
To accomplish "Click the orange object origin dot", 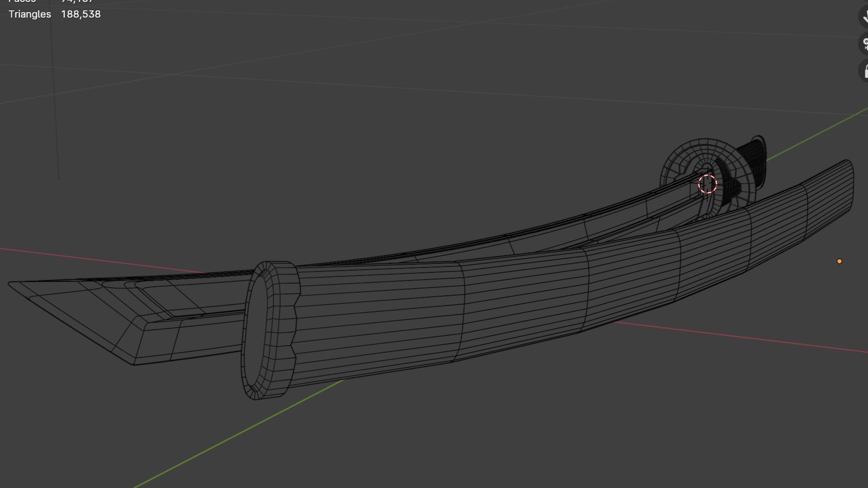I will coord(839,261).
